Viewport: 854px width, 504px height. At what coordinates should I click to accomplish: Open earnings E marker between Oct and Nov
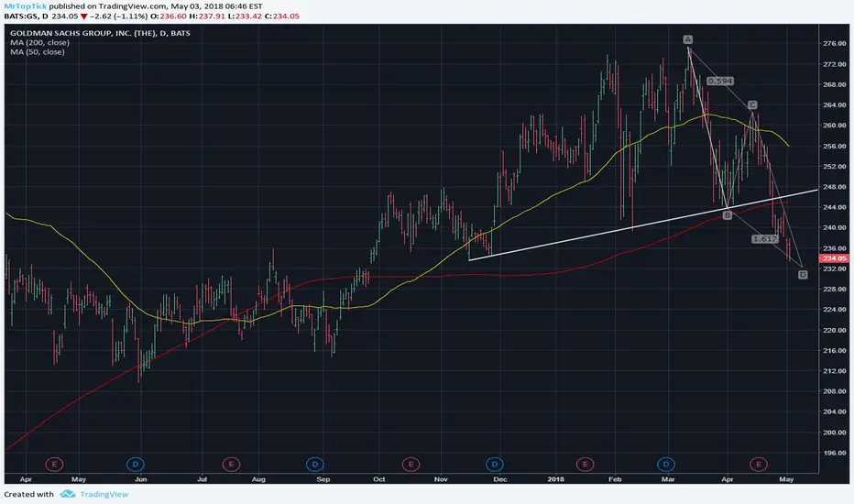coord(411,465)
